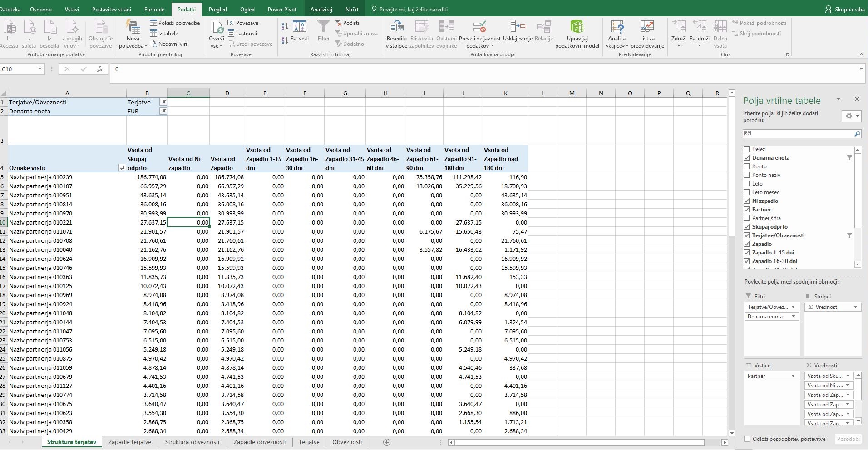868x450 pixels.
Task: Click Počisti clear filter
Action: (x=347, y=23)
